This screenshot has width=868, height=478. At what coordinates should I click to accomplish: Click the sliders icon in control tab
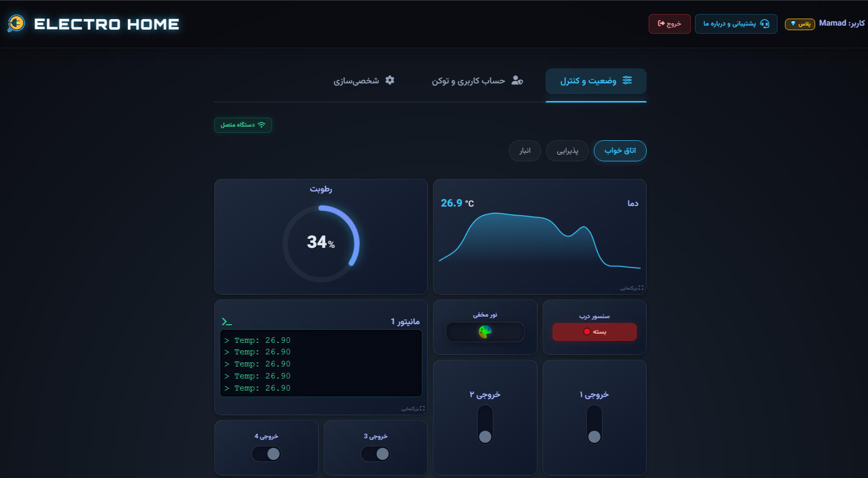pyautogui.click(x=627, y=80)
